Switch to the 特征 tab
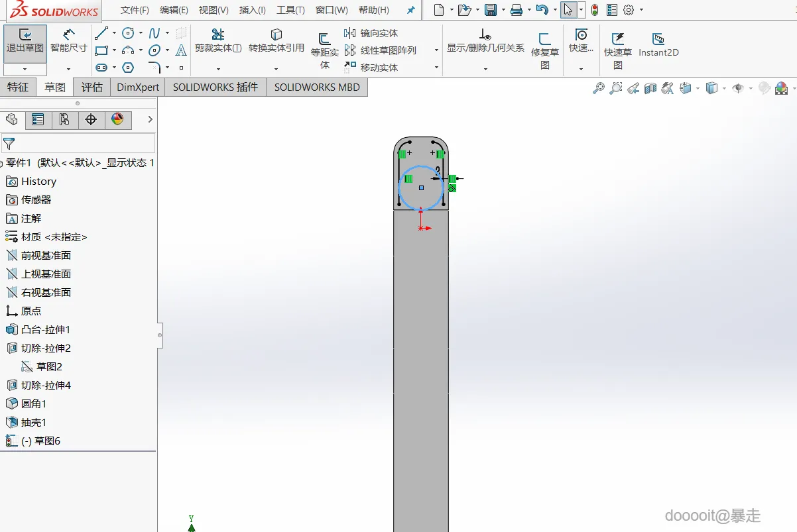The image size is (797, 532). coord(18,87)
